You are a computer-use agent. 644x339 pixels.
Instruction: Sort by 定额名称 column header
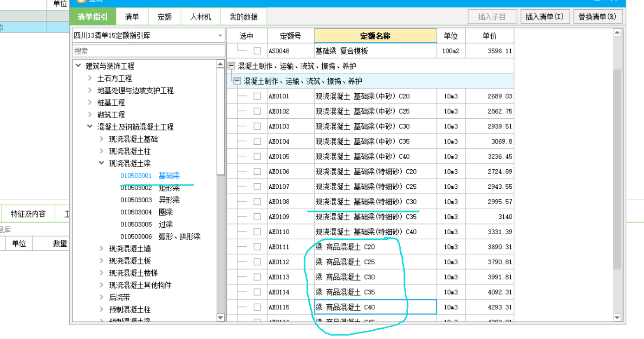(x=375, y=36)
